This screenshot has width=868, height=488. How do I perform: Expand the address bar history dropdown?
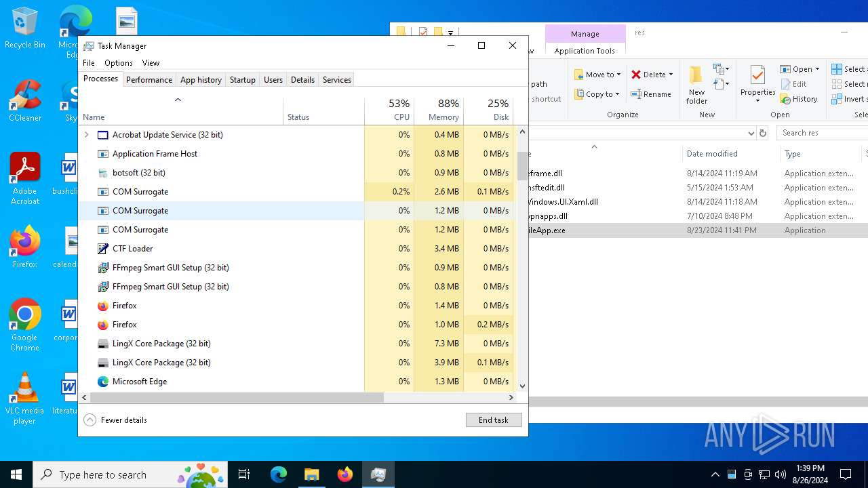click(751, 134)
